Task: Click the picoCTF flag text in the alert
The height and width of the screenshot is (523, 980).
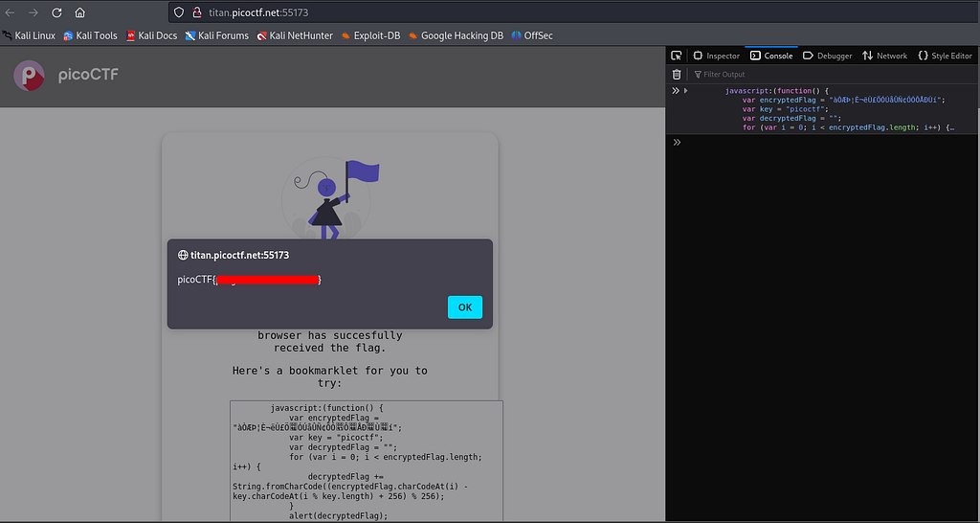Action: (x=250, y=280)
